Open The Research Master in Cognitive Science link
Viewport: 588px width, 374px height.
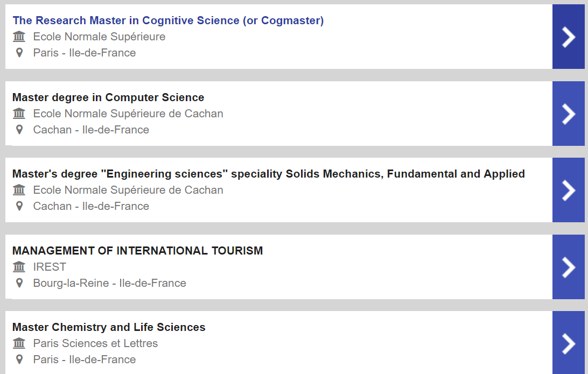point(168,20)
